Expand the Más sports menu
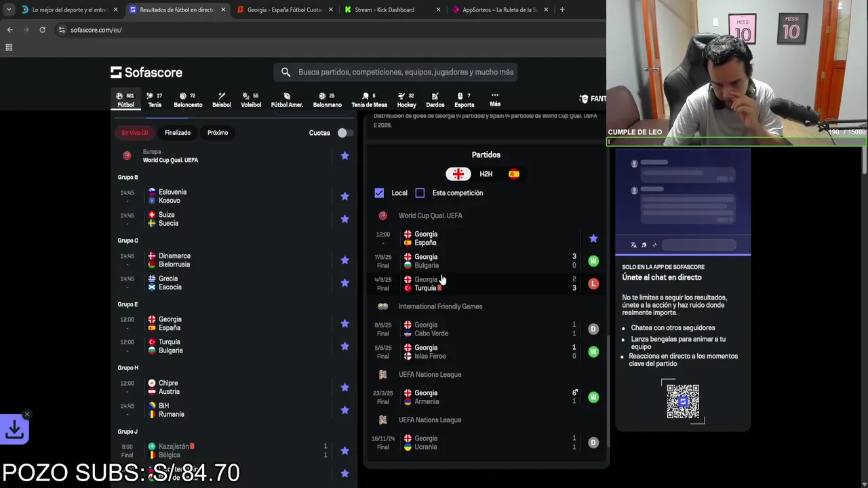868x488 pixels. (x=495, y=100)
